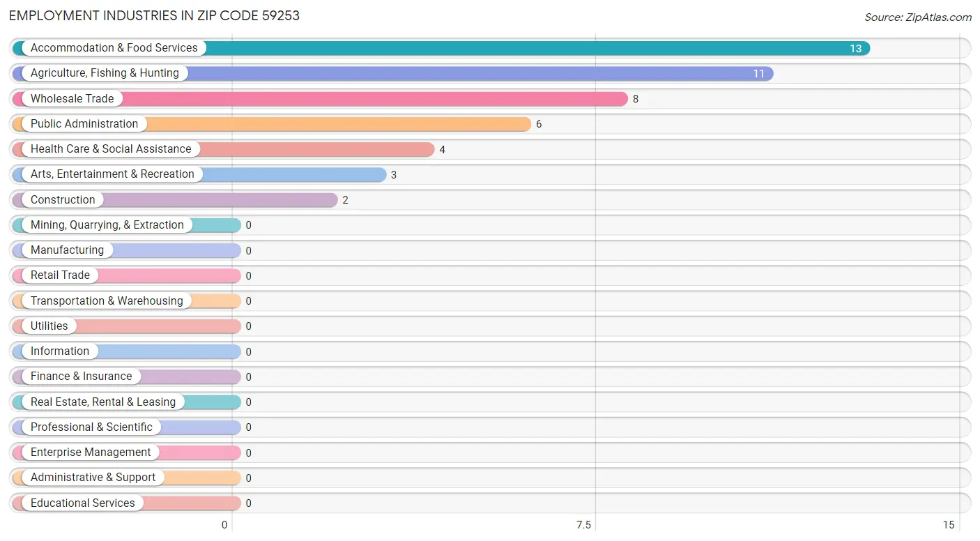The width and height of the screenshot is (980, 541).
Task: Click the Information label
Action: 60,351
